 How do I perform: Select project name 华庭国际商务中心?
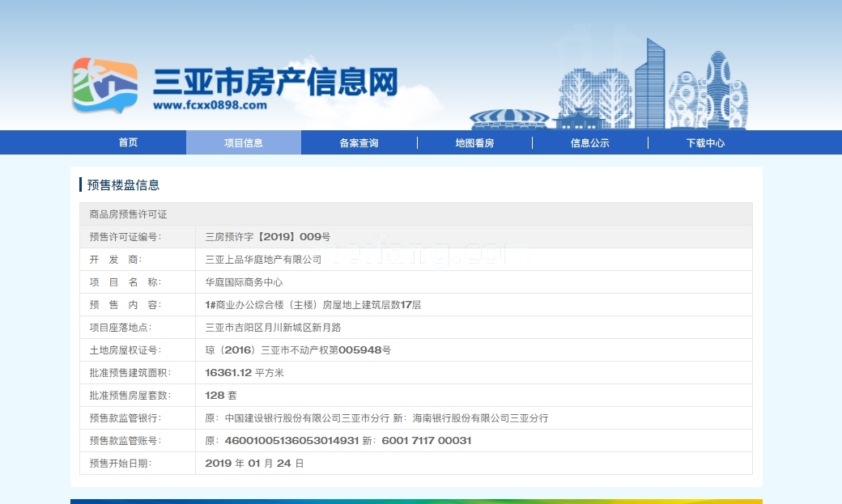pyautogui.click(x=244, y=282)
